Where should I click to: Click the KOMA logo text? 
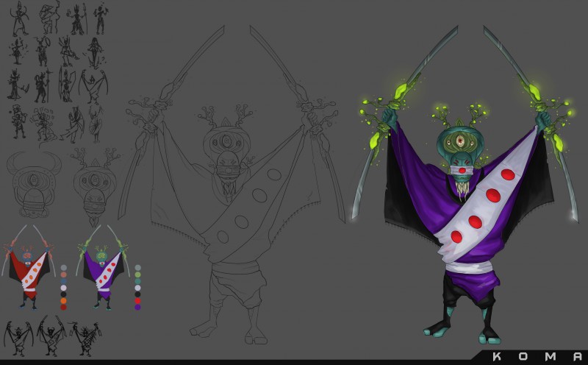click(x=537, y=356)
